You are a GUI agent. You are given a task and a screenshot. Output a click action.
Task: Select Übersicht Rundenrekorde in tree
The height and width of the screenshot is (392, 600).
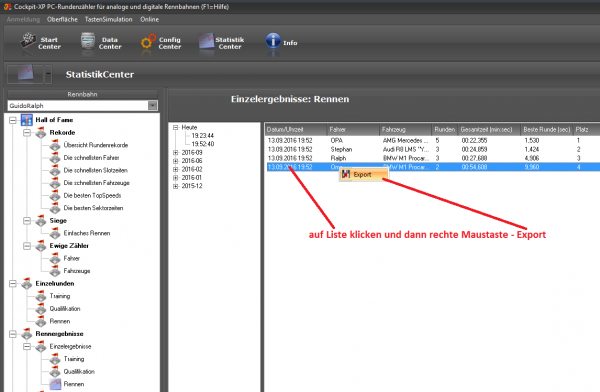click(x=96, y=145)
